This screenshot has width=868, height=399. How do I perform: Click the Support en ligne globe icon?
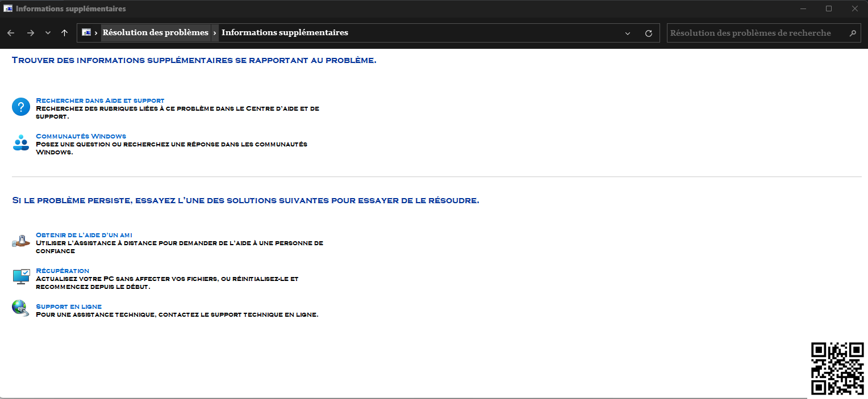[21, 308]
